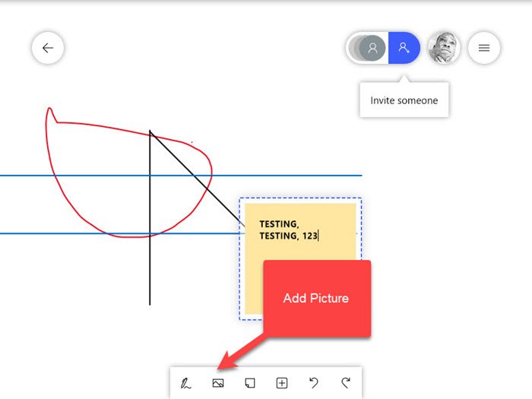Add a sticky note from toolbar

249,383
